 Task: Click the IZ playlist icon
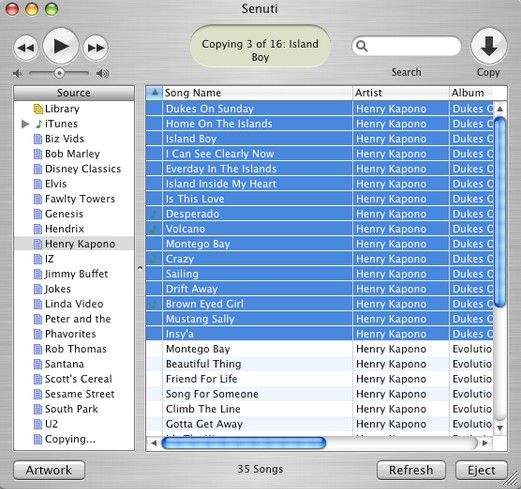click(x=38, y=259)
